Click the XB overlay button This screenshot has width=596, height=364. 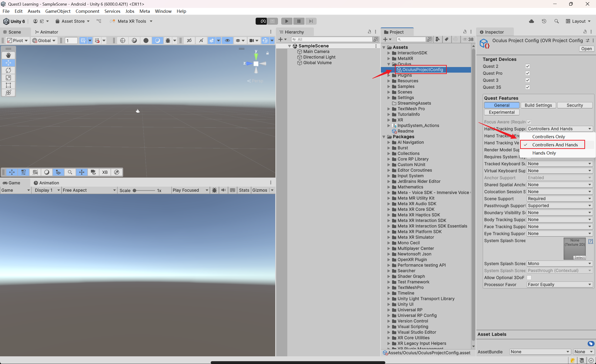tap(105, 172)
